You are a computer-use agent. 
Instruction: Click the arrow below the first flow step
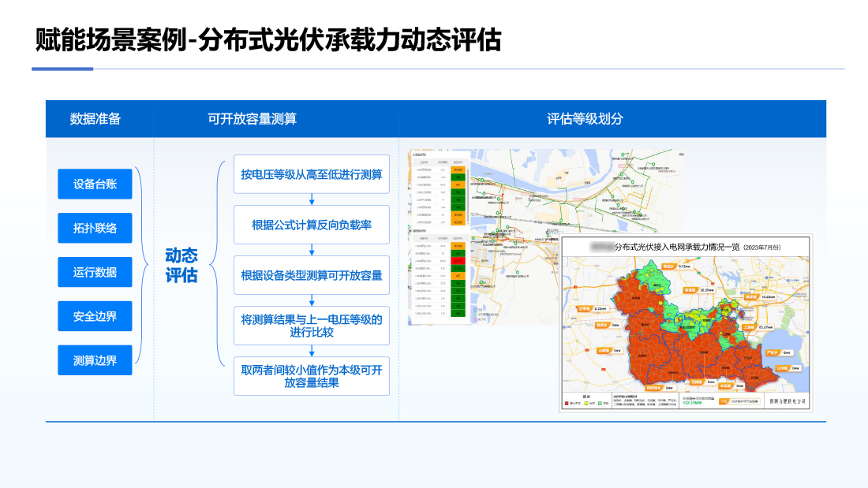coord(312,199)
